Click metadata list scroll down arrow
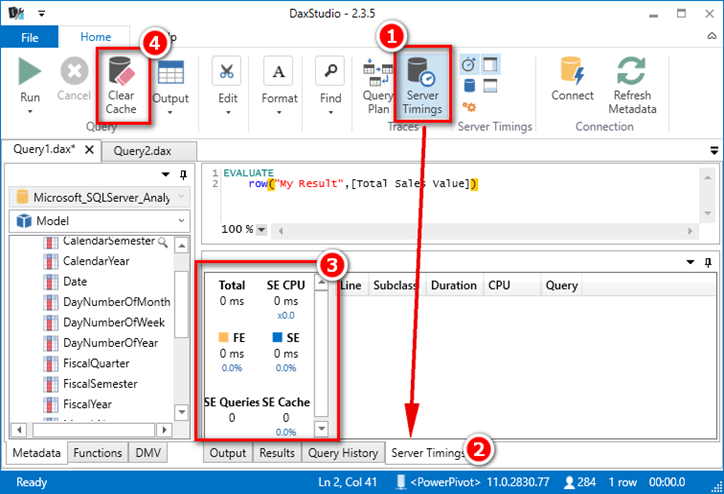The image size is (724, 494). [x=181, y=411]
